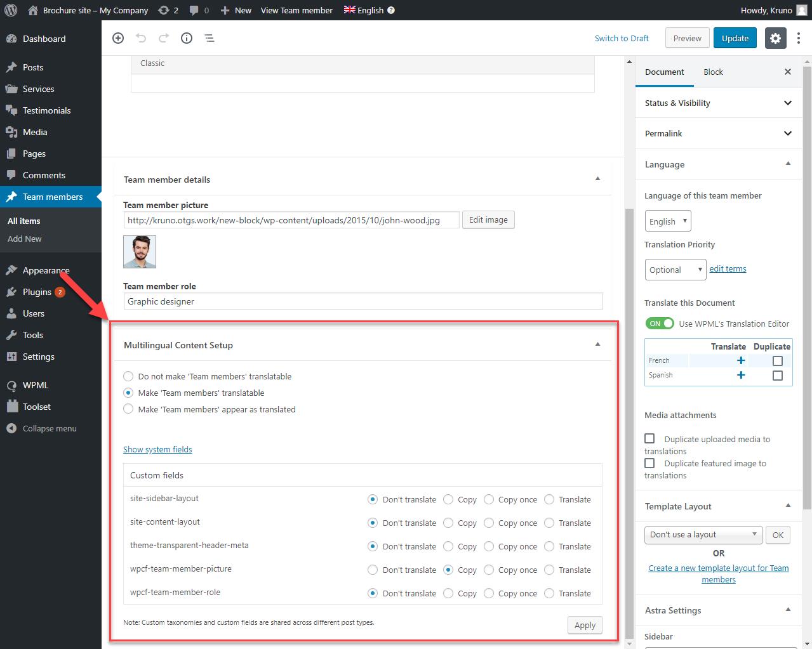Switch to the Block tab
The image size is (812, 649).
tap(713, 72)
